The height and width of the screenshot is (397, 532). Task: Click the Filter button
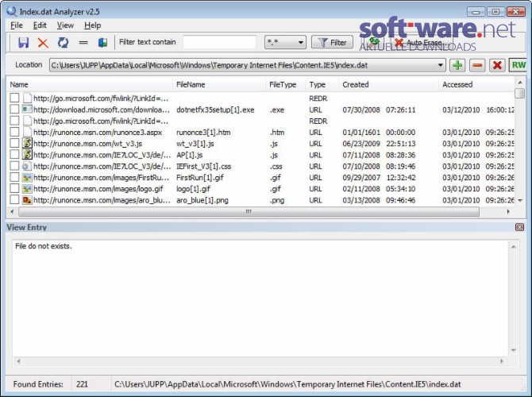pos(332,42)
